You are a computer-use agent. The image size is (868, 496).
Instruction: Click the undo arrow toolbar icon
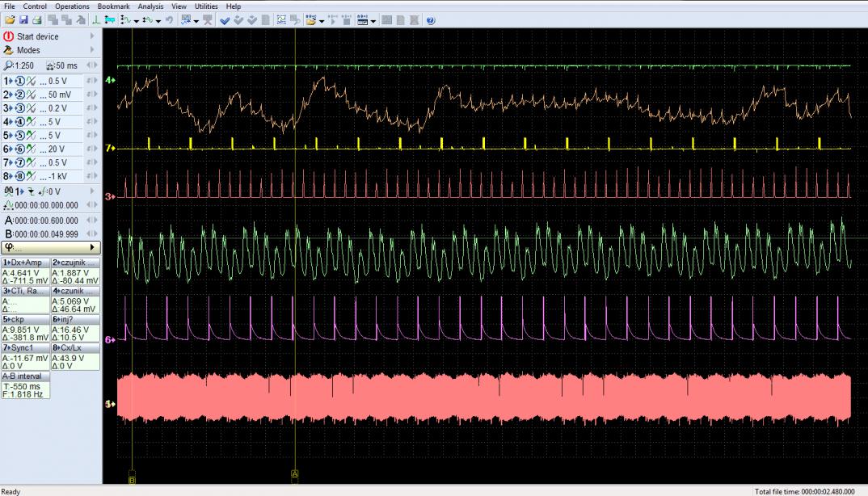[169, 20]
